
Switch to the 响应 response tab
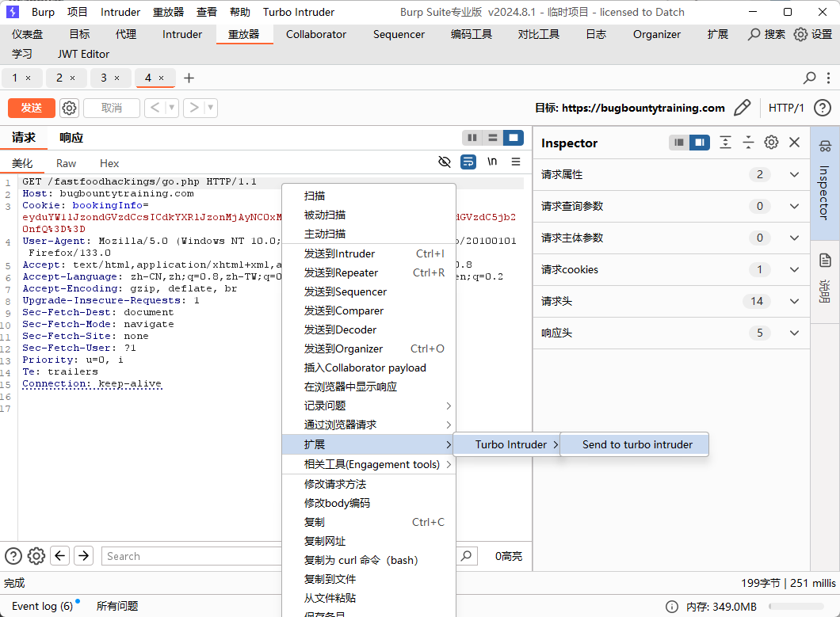[x=71, y=138]
